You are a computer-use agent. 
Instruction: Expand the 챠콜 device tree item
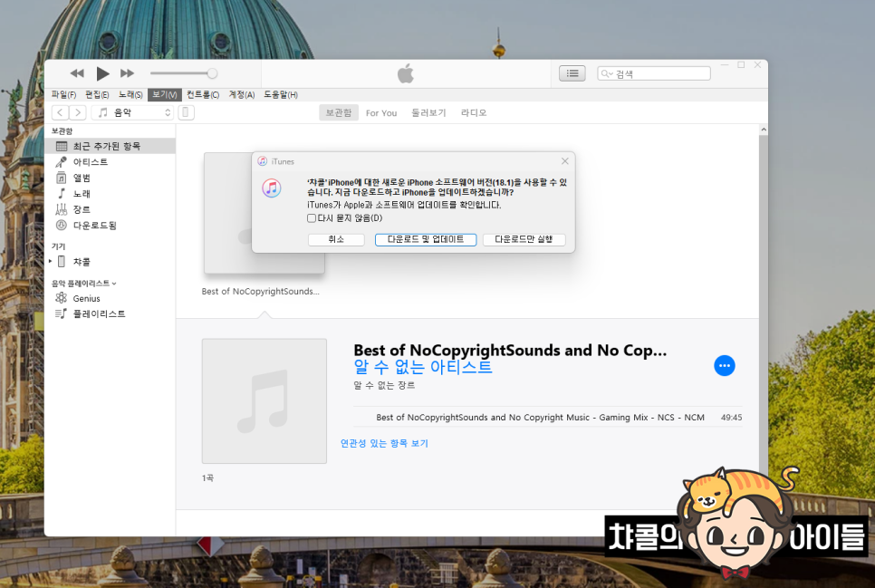51,262
